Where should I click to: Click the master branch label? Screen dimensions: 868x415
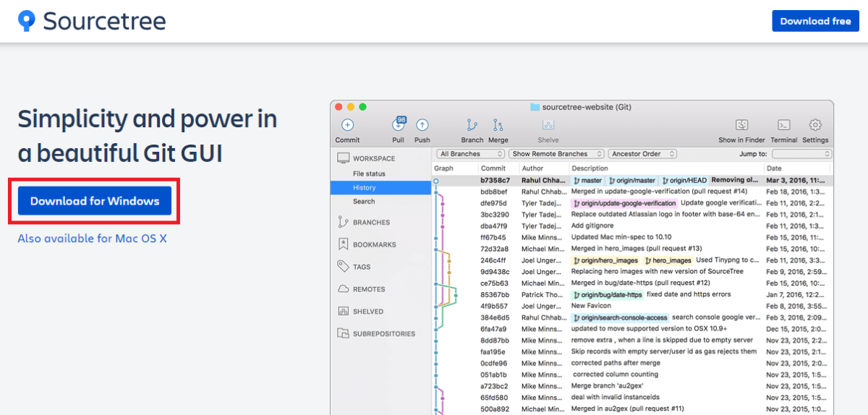point(588,180)
